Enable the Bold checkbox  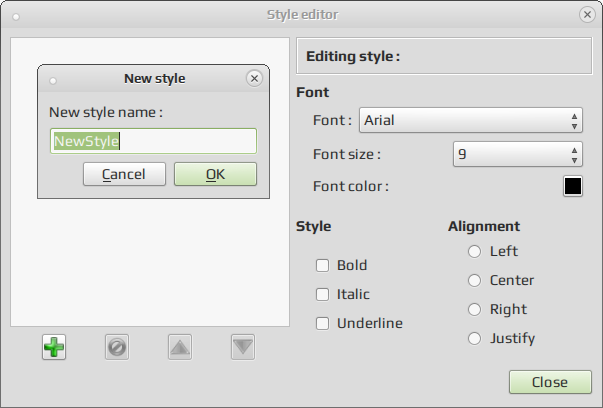[322, 265]
